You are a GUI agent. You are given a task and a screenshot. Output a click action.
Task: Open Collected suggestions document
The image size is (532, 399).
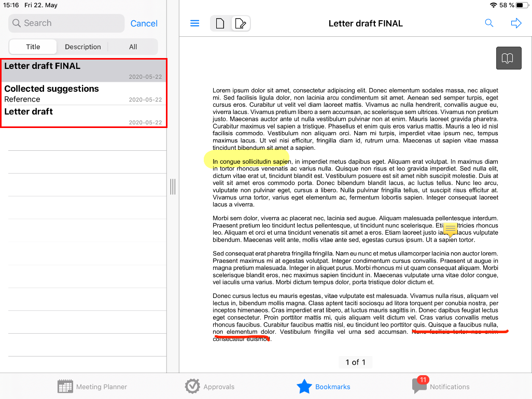coord(83,93)
